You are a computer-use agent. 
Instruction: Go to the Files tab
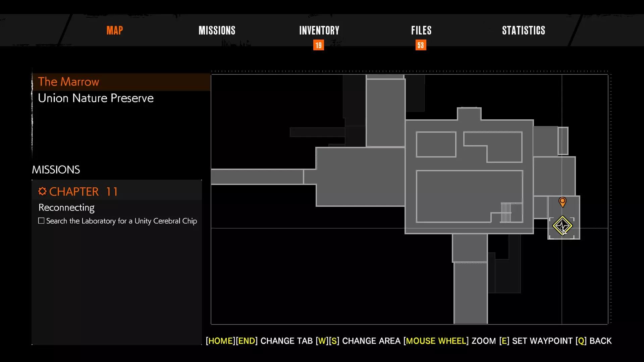tap(421, 31)
